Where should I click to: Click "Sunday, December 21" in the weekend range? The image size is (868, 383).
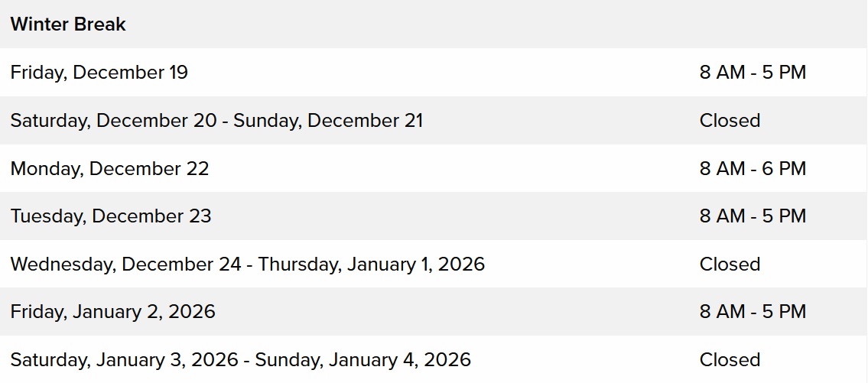[328, 121]
